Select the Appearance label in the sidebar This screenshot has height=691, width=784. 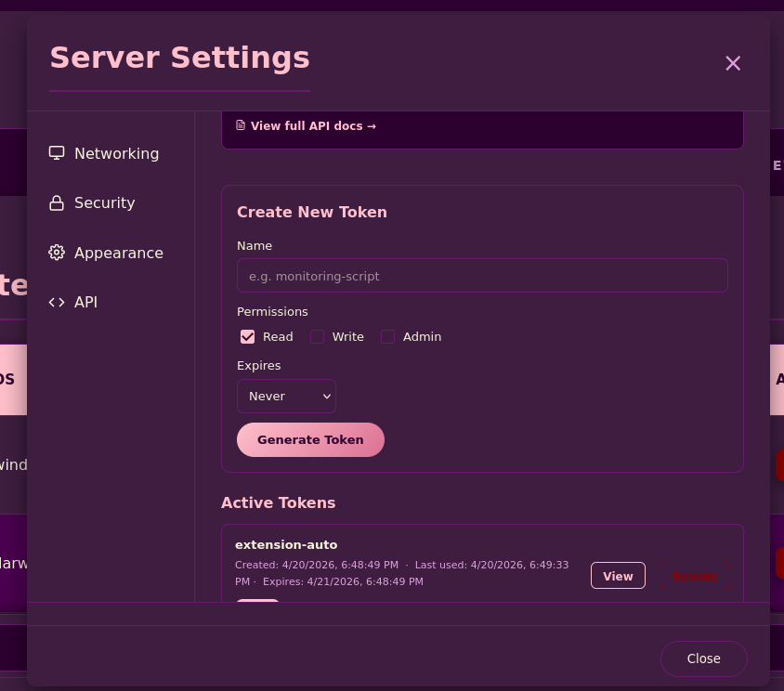(119, 253)
